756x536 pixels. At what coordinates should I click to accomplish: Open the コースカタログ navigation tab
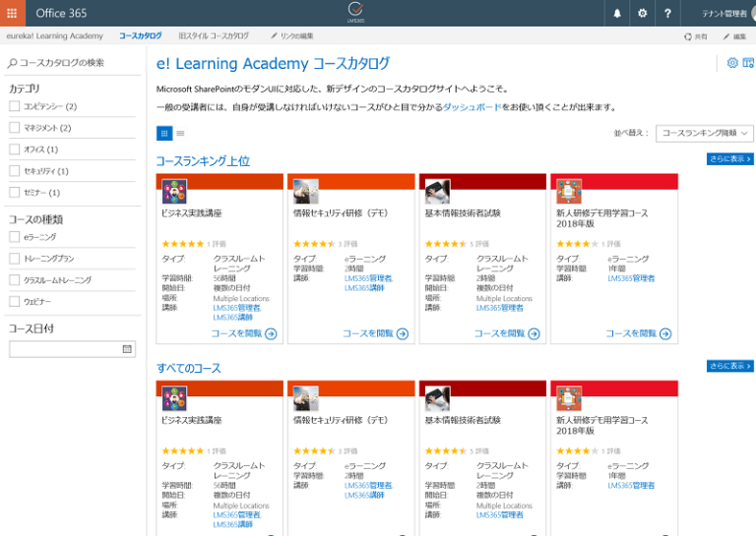140,35
